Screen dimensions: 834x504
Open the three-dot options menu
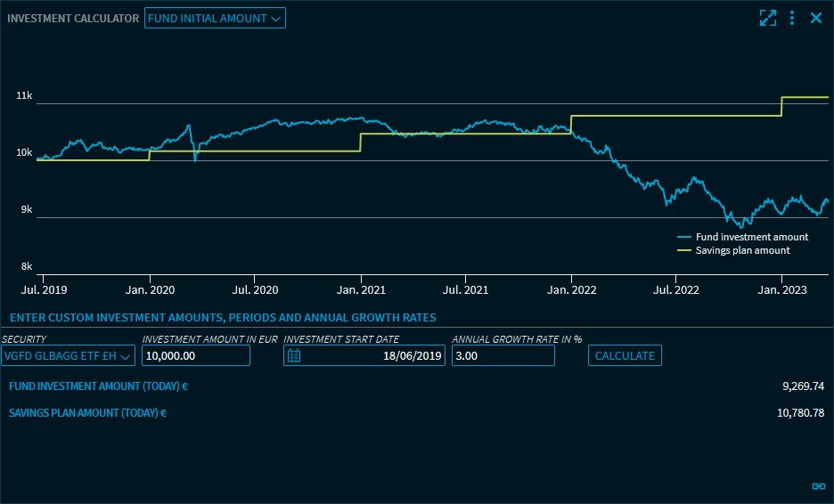tap(792, 18)
